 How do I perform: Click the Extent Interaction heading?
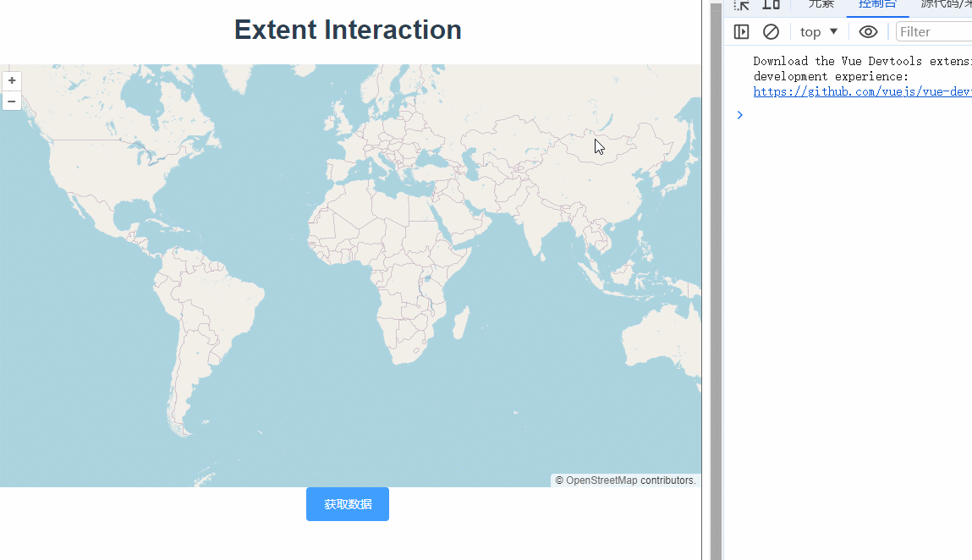pos(348,30)
